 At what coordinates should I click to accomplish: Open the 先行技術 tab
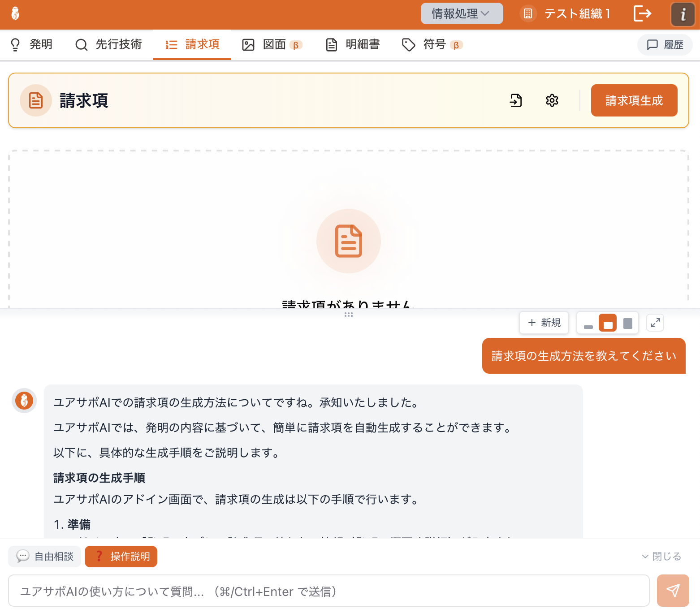coord(108,44)
